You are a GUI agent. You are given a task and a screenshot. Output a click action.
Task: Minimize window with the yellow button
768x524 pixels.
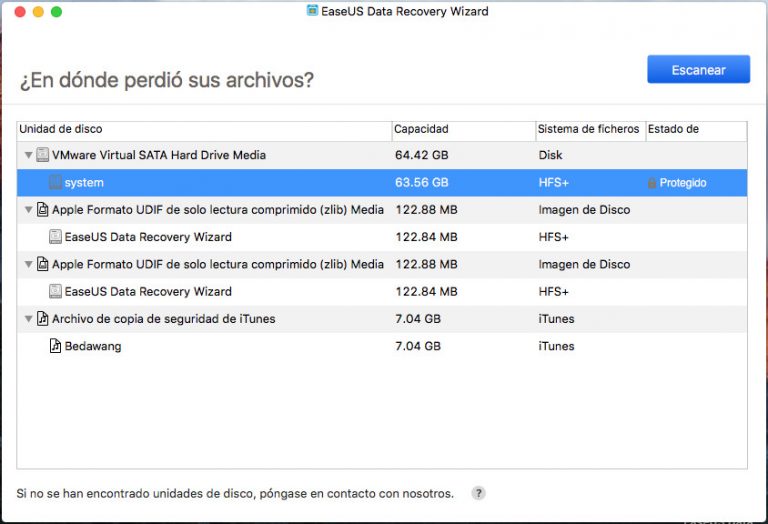click(x=38, y=11)
